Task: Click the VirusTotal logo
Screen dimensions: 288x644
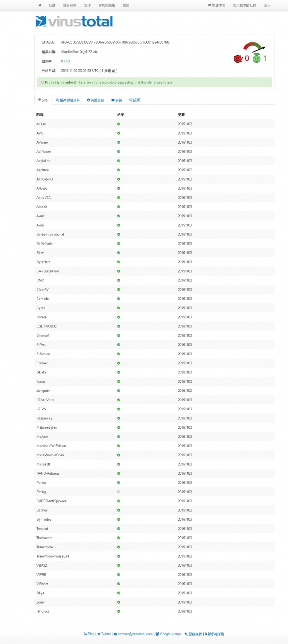Action: tap(74, 21)
